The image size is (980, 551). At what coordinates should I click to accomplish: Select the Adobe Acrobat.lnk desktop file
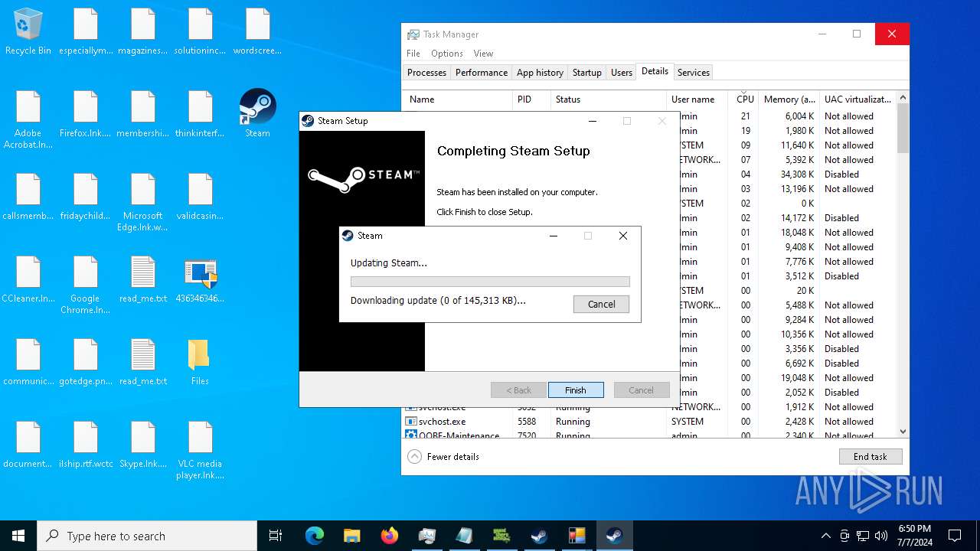point(28,120)
